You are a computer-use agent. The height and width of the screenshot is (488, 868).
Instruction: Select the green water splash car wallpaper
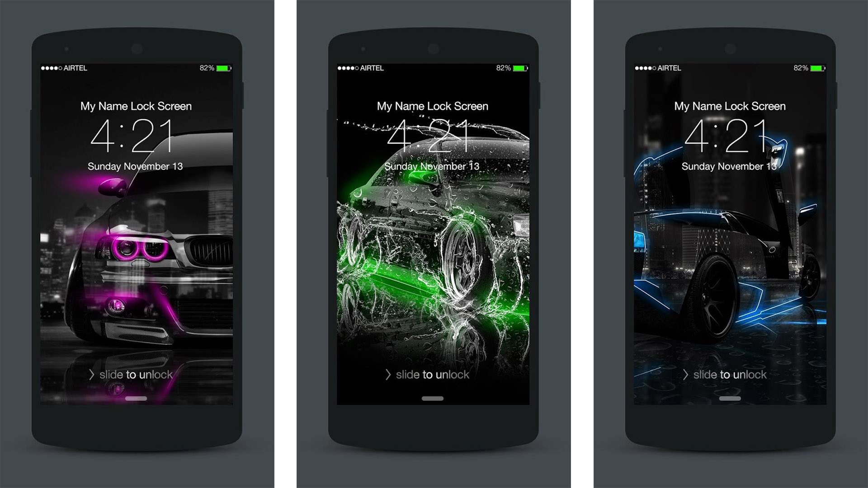click(434, 238)
